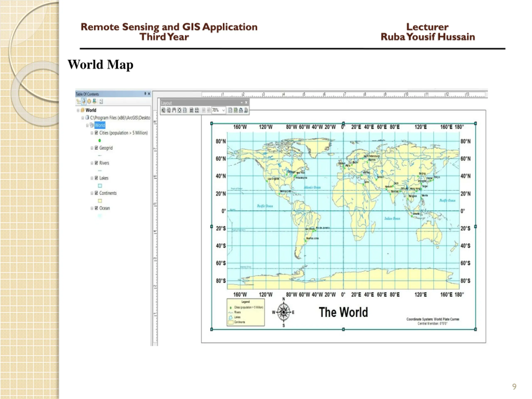The image size is (532, 399).
Task: Select Layout Zoom In tool
Action: [x=164, y=110]
